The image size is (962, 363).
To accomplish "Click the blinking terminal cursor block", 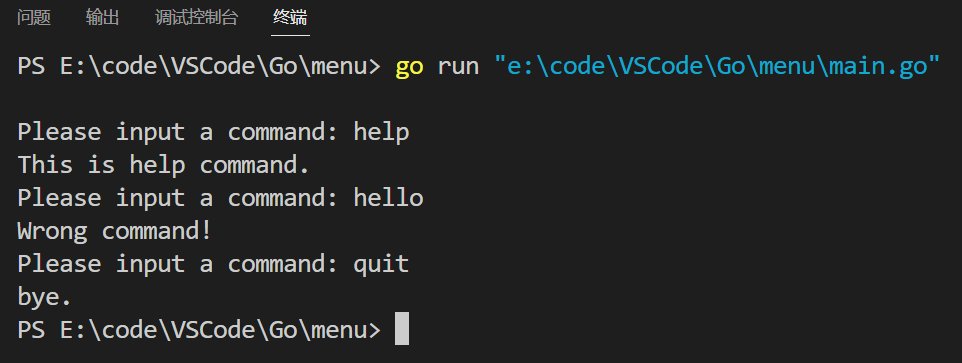I will pyautogui.click(x=402, y=329).
